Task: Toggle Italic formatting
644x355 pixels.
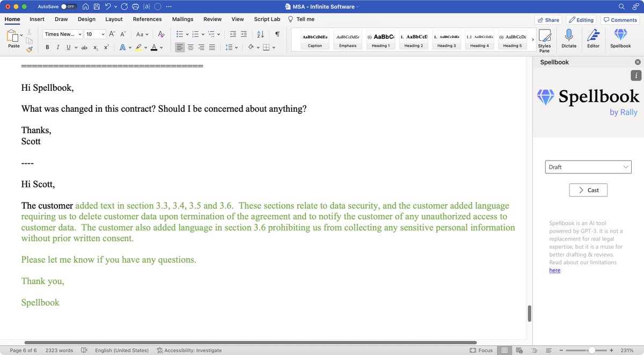Action: pos(58,47)
